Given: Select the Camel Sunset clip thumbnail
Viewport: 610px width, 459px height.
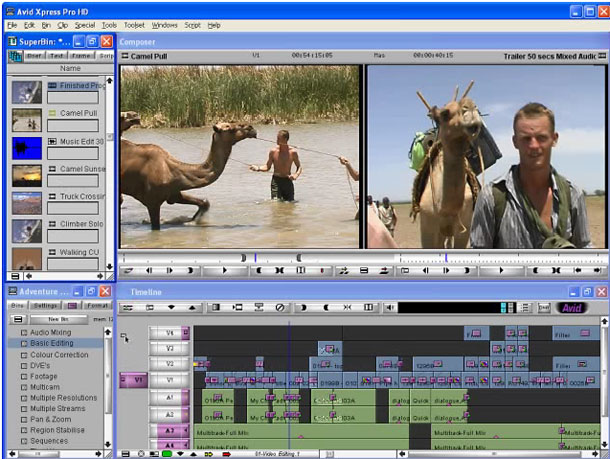Looking at the screenshot, I should click(27, 176).
